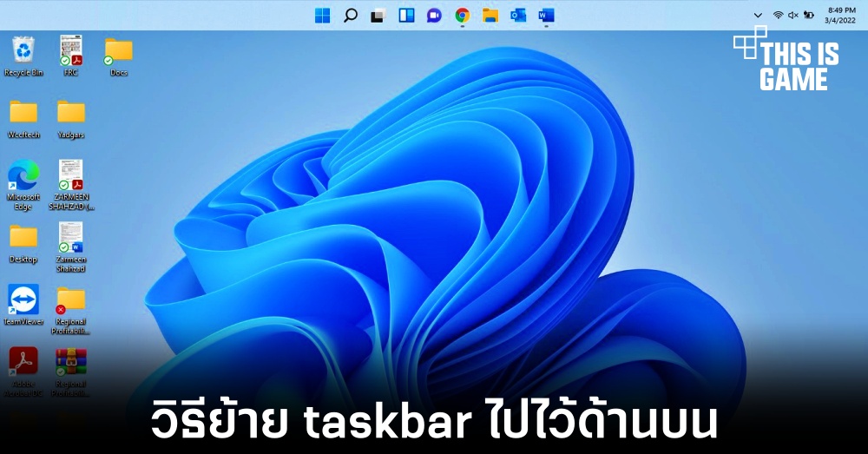Open the Windows Start menu

click(322, 16)
